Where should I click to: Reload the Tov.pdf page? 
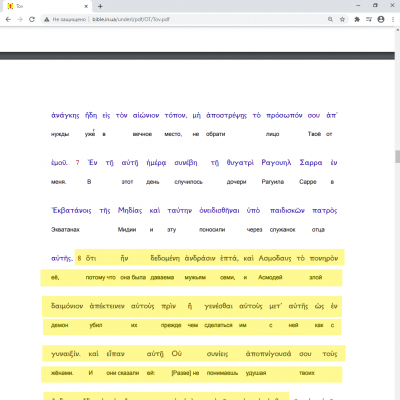[x=32, y=19]
